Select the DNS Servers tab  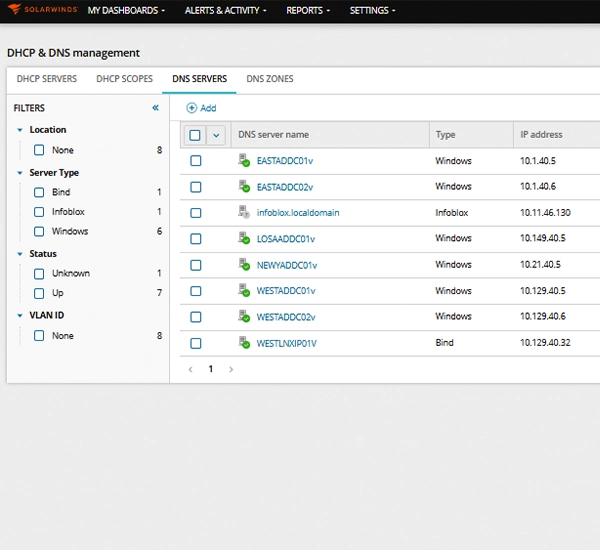(199, 79)
